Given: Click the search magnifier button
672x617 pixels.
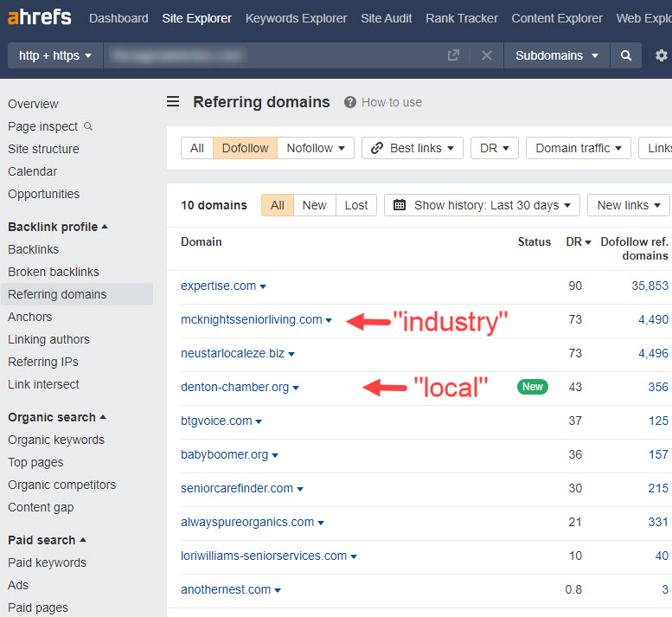Looking at the screenshot, I should 625,55.
